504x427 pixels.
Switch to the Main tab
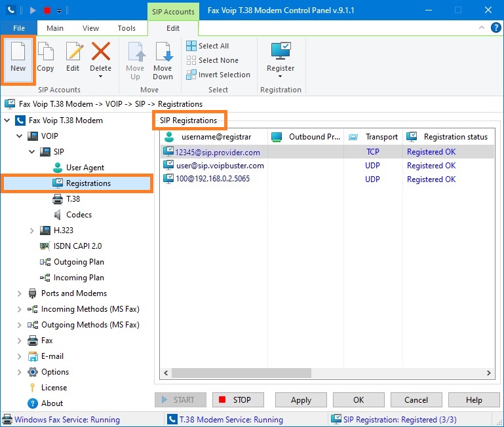(55, 28)
